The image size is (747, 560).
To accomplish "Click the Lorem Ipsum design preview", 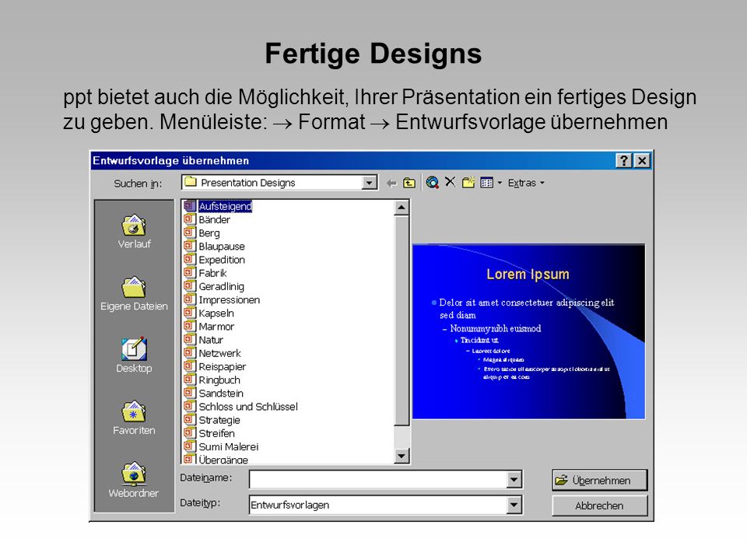I will (529, 331).
